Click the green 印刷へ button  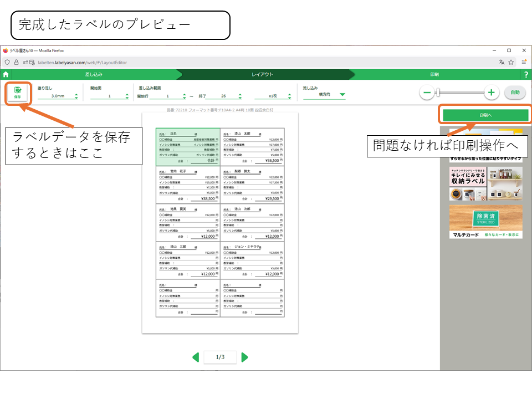485,115
